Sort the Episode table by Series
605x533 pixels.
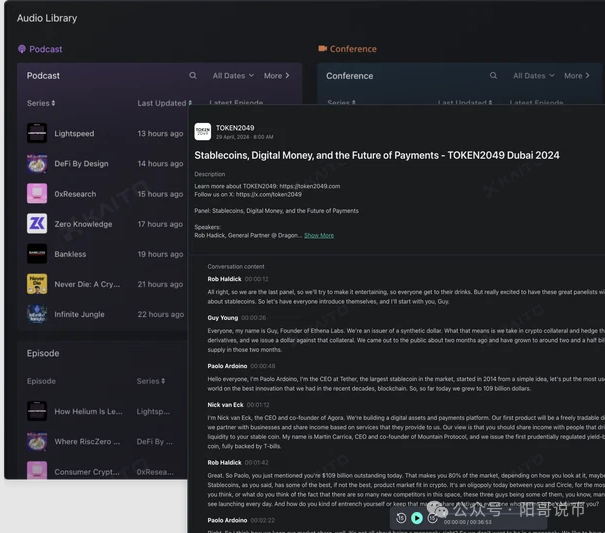151,381
